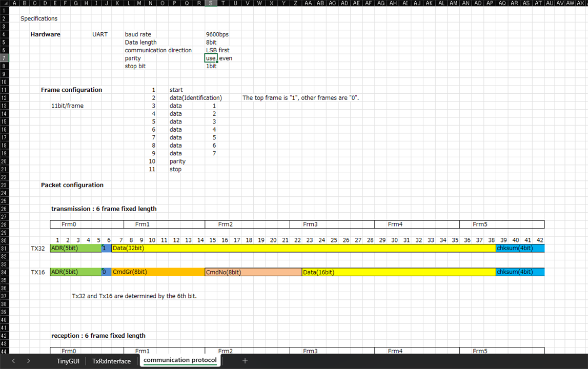Click the right sheet navigation arrow
This screenshot has height=369, width=588.
28,361
